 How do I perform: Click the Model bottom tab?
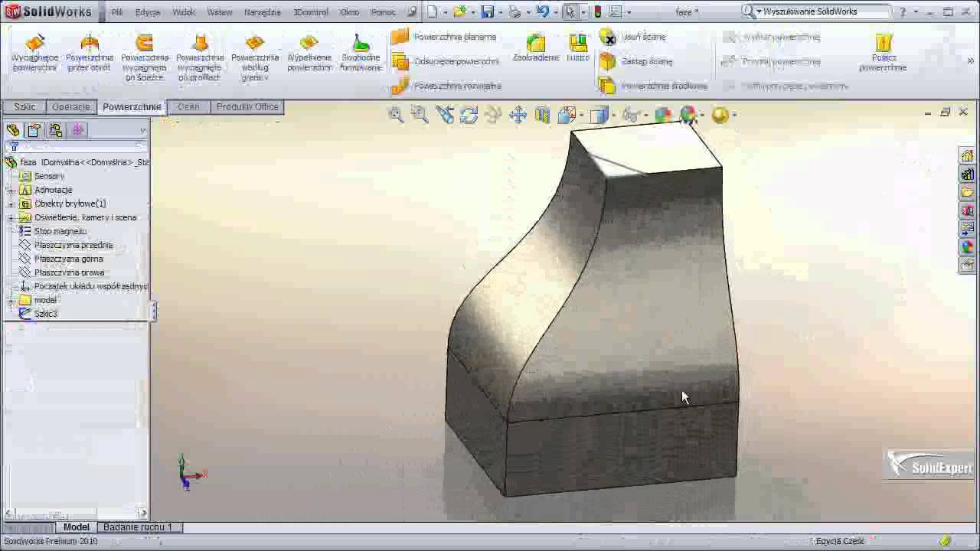[x=76, y=527]
